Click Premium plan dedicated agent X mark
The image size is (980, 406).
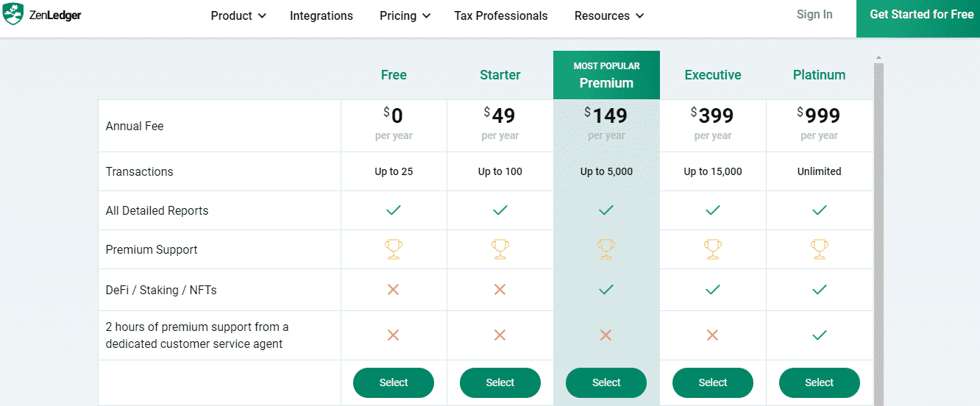click(606, 335)
